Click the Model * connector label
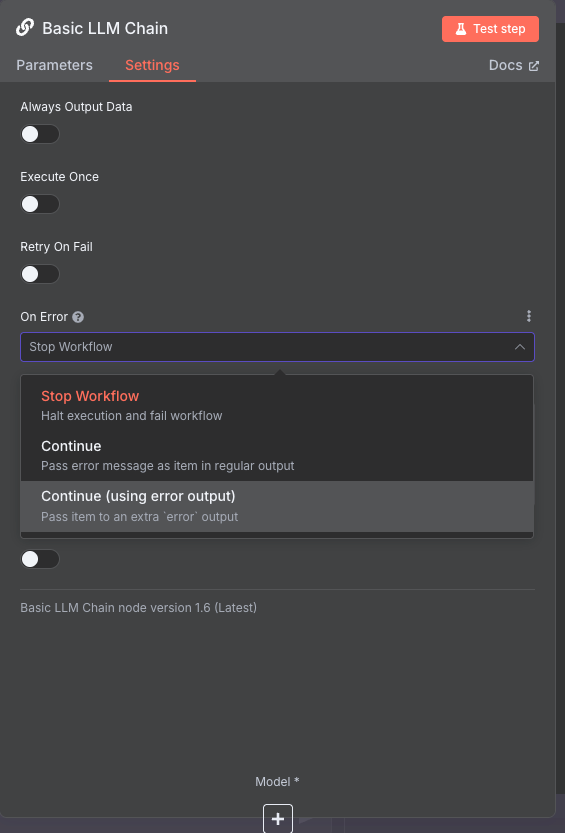The width and height of the screenshot is (565, 833). point(277,781)
